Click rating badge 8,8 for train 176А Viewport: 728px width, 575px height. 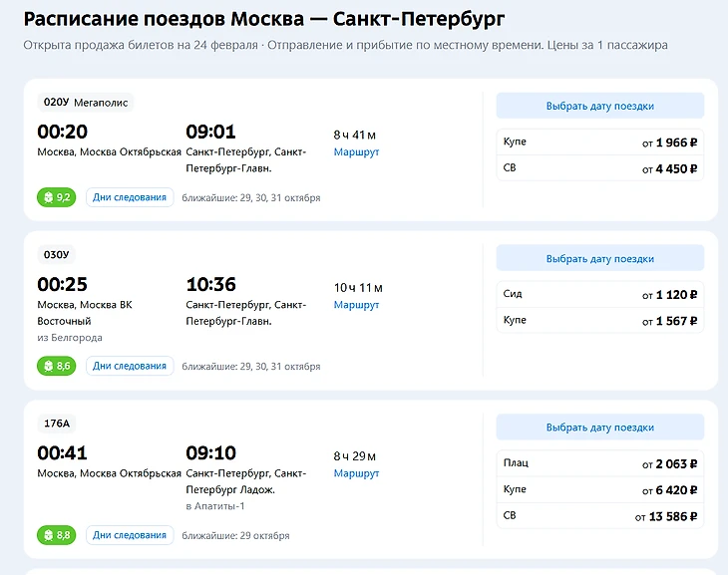[56, 535]
